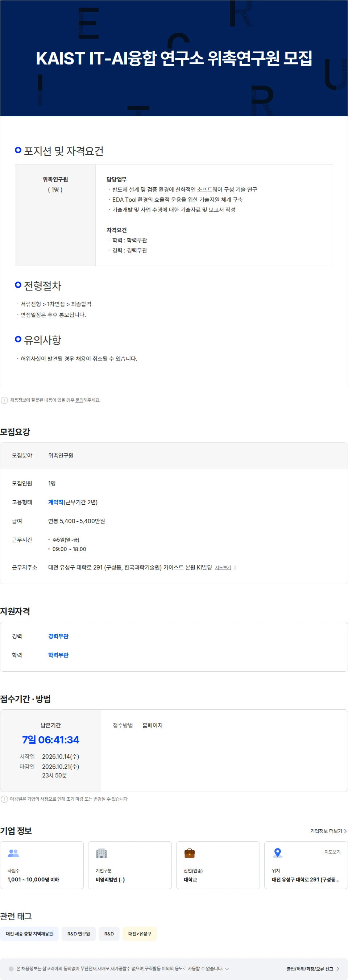Click the remaining time 7일 06:41:34

(51, 739)
